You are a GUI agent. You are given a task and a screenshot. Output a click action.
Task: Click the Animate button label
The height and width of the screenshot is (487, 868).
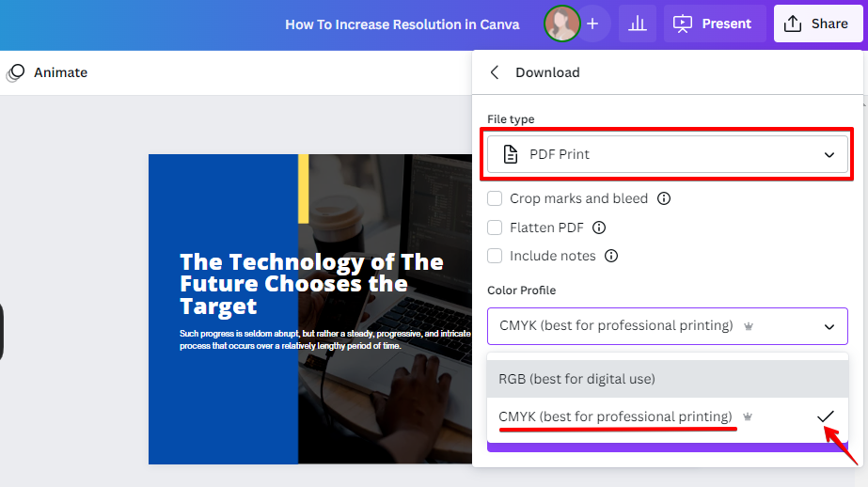(x=60, y=73)
